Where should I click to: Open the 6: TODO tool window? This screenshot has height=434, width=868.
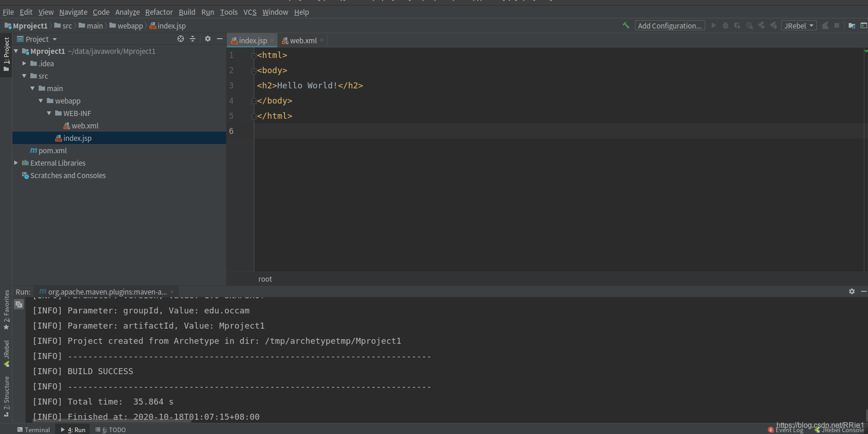(x=110, y=430)
